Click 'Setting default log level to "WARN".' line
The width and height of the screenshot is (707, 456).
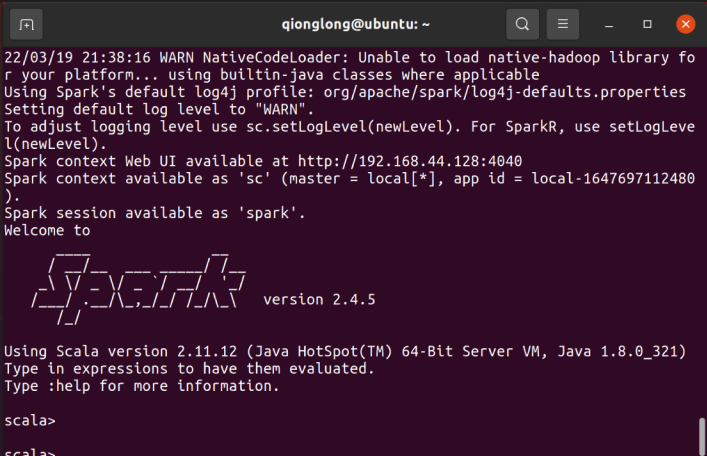pyautogui.click(x=159, y=109)
